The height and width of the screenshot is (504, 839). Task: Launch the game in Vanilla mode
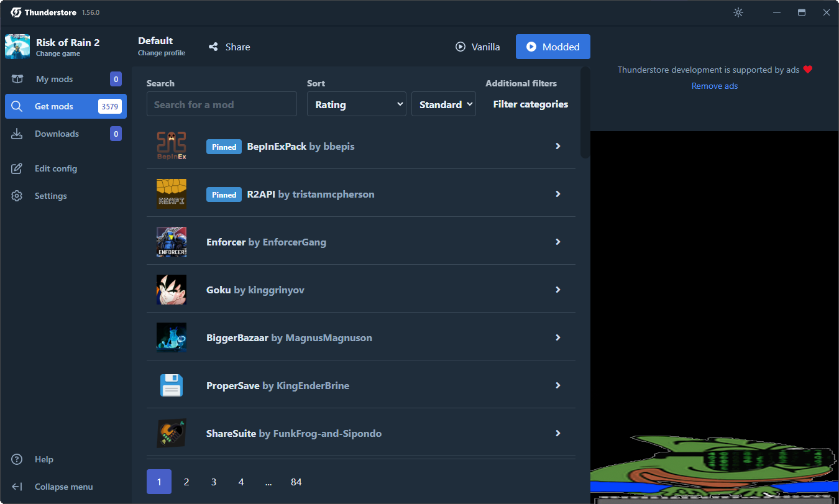[x=477, y=47]
